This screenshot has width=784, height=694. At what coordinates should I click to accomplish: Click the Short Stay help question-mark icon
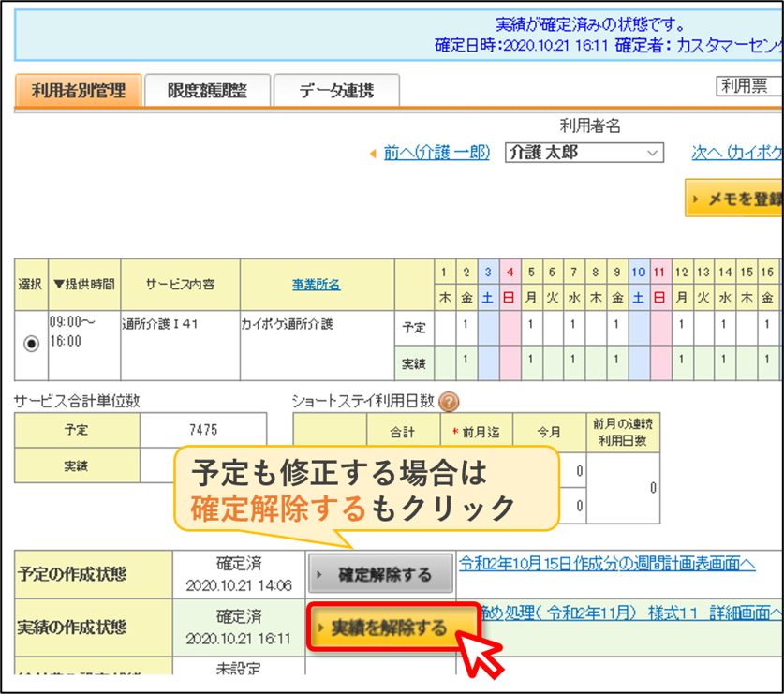[449, 402]
